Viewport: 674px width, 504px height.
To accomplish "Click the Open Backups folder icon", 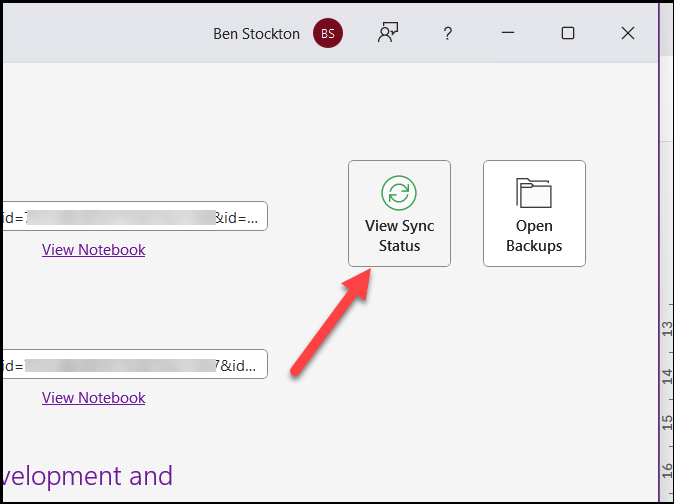I will 534,192.
